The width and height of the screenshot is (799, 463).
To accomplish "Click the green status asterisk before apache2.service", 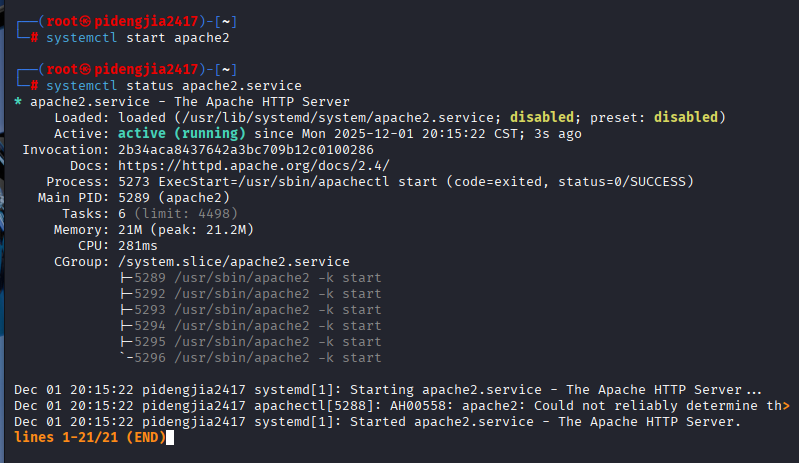I will click(19, 102).
